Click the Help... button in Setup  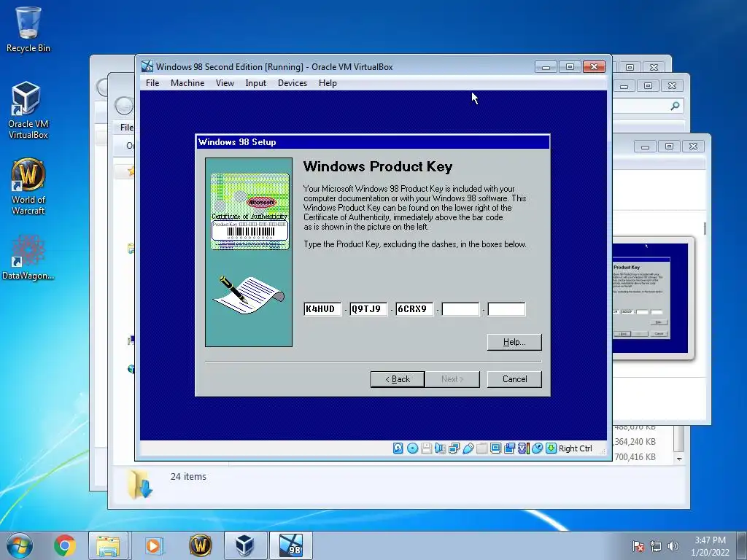(x=514, y=342)
